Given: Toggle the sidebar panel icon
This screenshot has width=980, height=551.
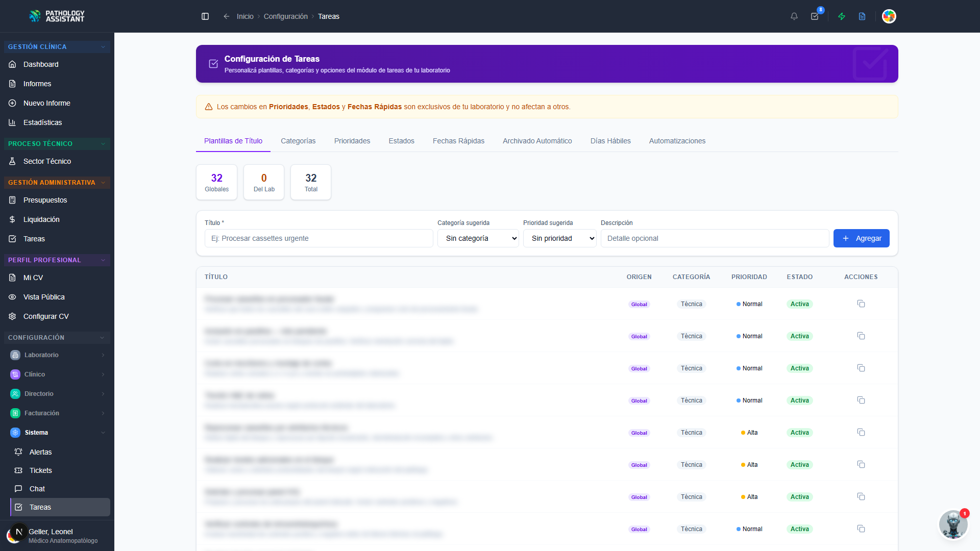Looking at the screenshot, I should (x=205, y=16).
